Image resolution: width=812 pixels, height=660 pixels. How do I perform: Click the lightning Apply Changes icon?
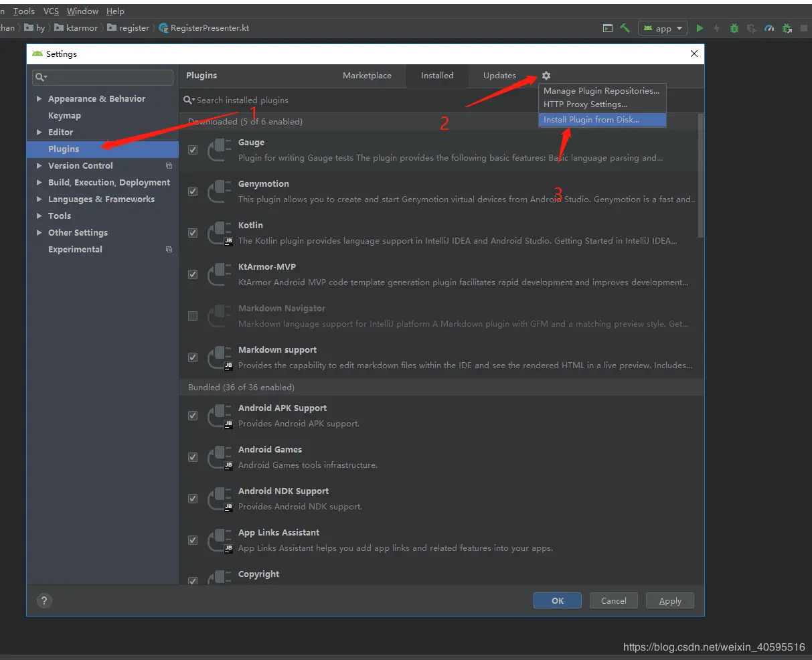717,28
